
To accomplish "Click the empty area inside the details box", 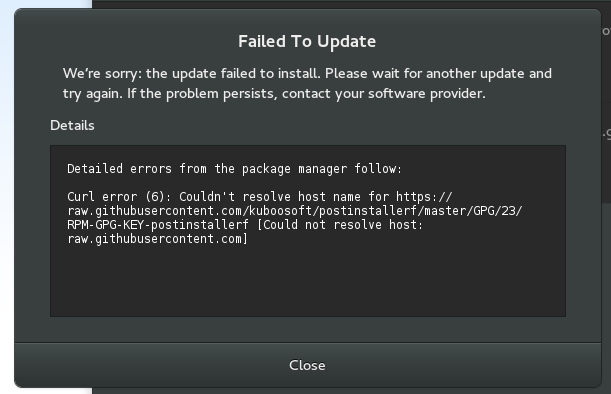I will tap(308, 281).
